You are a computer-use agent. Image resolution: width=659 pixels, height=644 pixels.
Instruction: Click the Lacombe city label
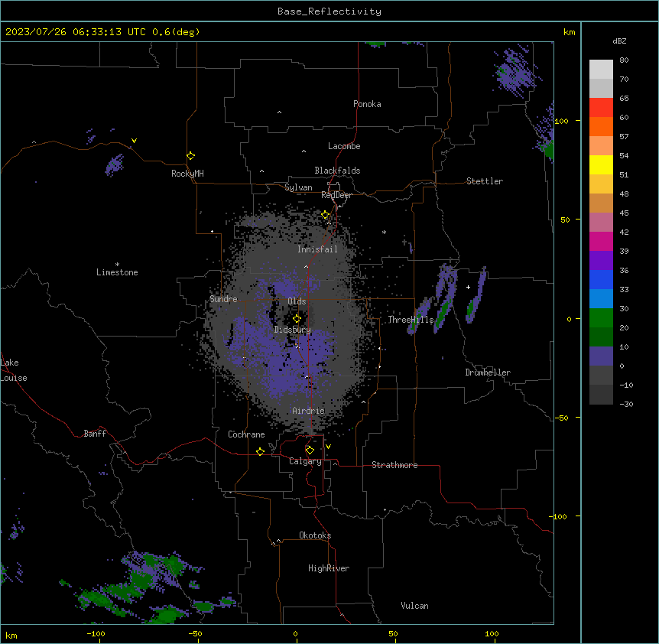[x=344, y=146]
